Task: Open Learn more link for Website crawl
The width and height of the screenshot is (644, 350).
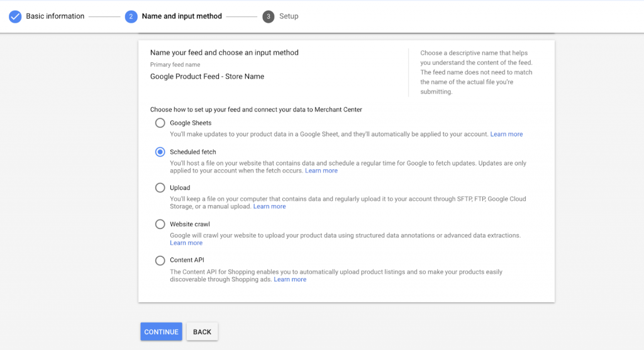Action: (x=186, y=242)
